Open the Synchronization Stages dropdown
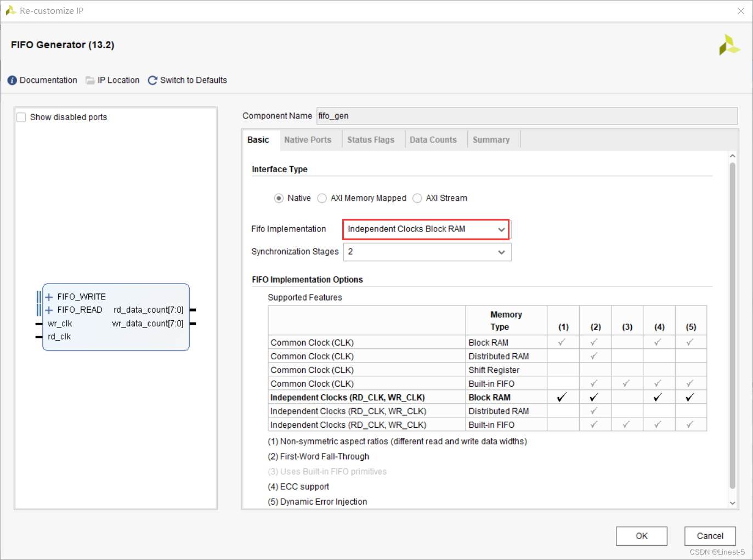Viewport: 753px width, 560px height. (427, 252)
